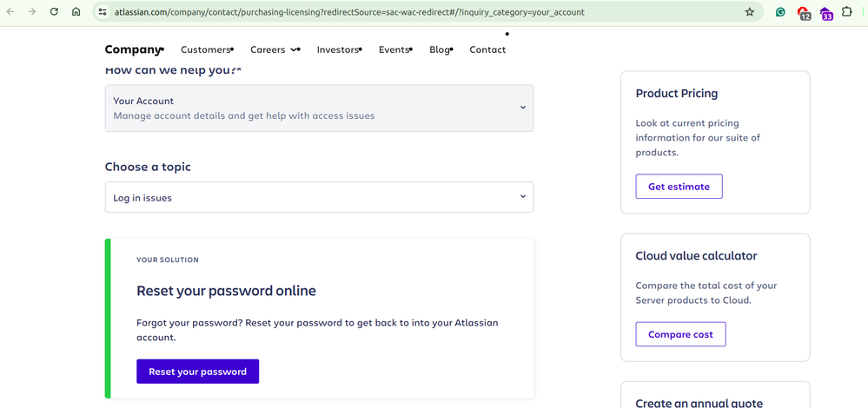Open the Grammarly extension icon

tap(780, 11)
